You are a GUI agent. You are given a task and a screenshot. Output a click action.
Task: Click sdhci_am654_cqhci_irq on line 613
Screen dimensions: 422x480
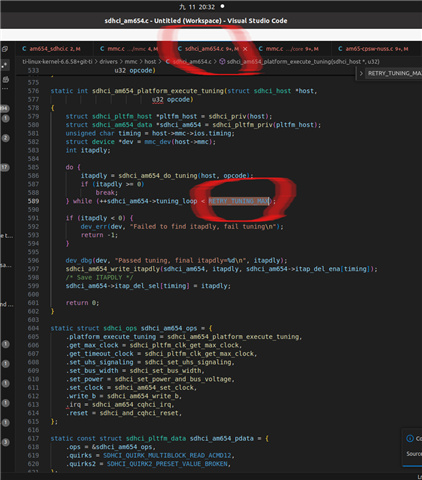point(132,405)
